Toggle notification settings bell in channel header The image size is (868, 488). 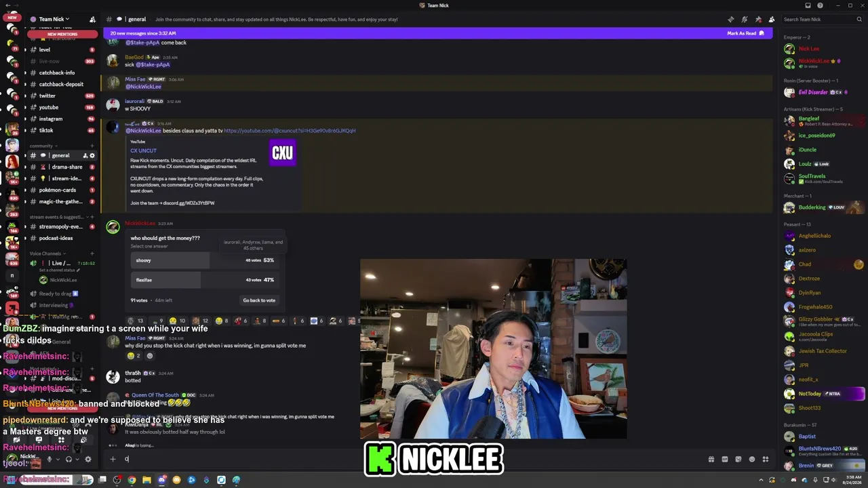744,19
